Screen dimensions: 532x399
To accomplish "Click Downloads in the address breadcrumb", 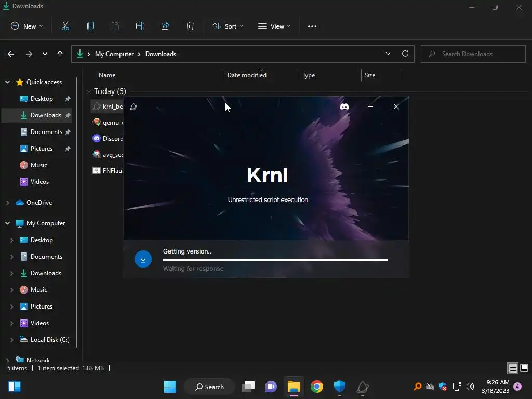I will (161, 54).
